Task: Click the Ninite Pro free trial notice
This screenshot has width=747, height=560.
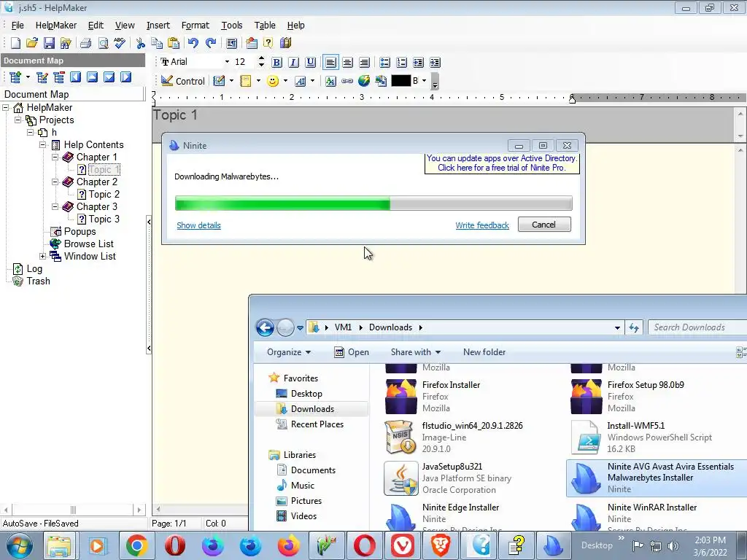Action: click(x=502, y=163)
